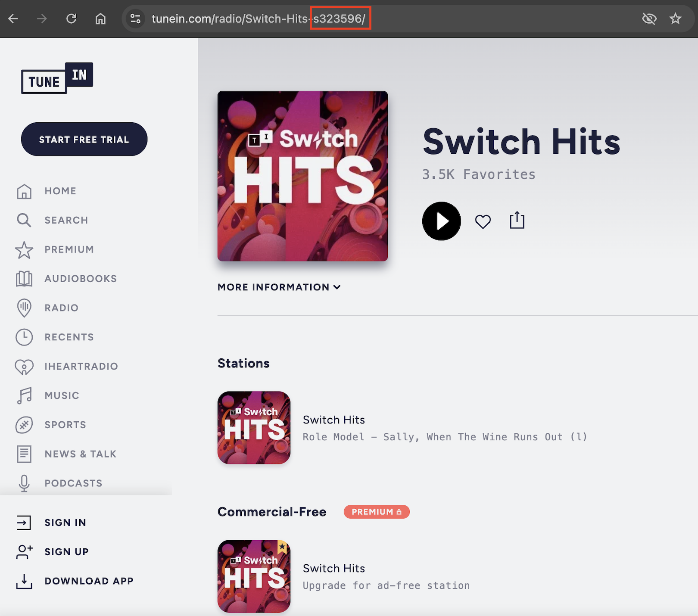Click the "Stations" section heading
The height and width of the screenshot is (616, 698).
pos(243,364)
